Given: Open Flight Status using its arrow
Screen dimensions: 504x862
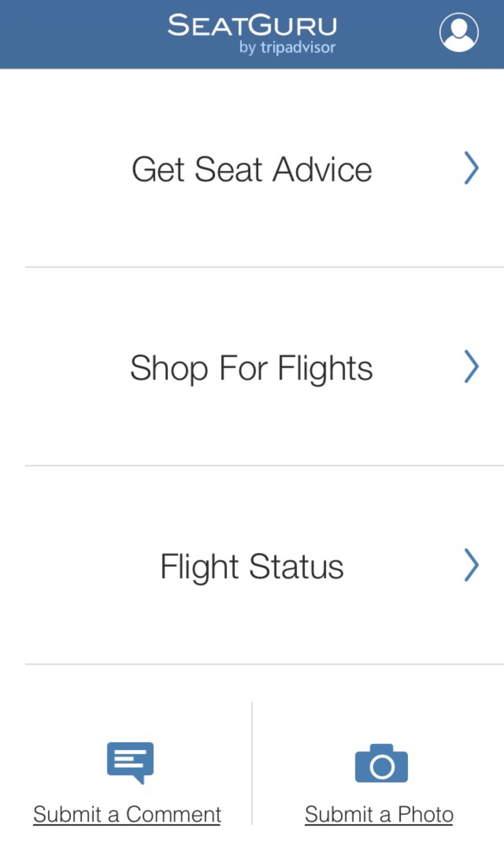Looking at the screenshot, I should (471, 565).
